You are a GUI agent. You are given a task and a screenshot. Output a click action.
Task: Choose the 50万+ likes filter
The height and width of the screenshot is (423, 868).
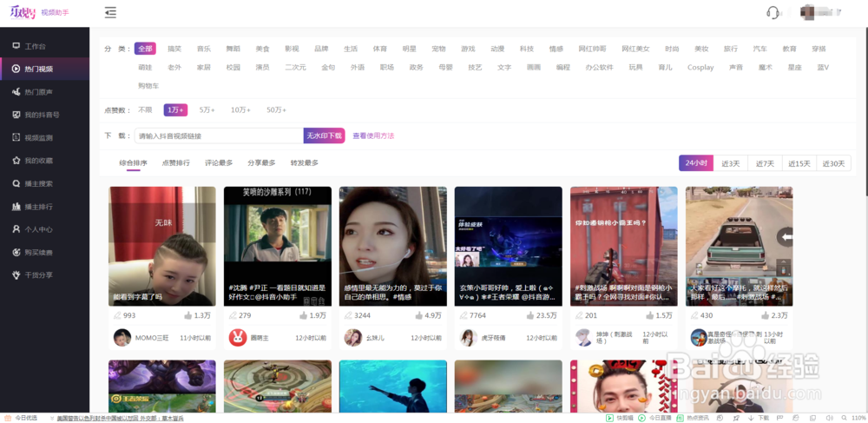click(x=276, y=110)
